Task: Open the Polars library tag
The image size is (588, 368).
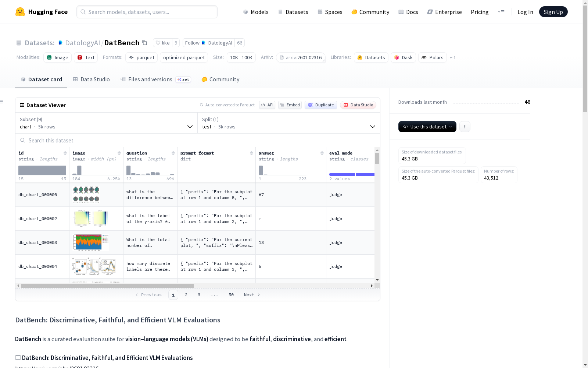Action: [x=433, y=57]
